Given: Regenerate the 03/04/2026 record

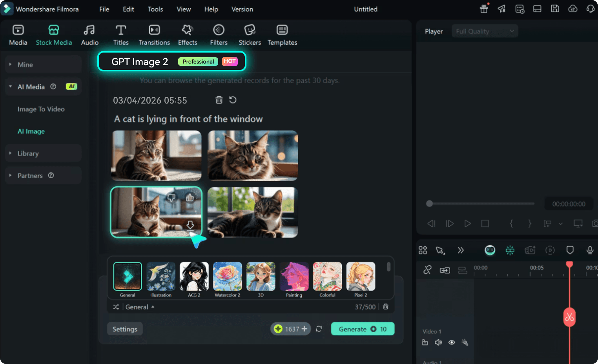Looking at the screenshot, I should pos(233,100).
